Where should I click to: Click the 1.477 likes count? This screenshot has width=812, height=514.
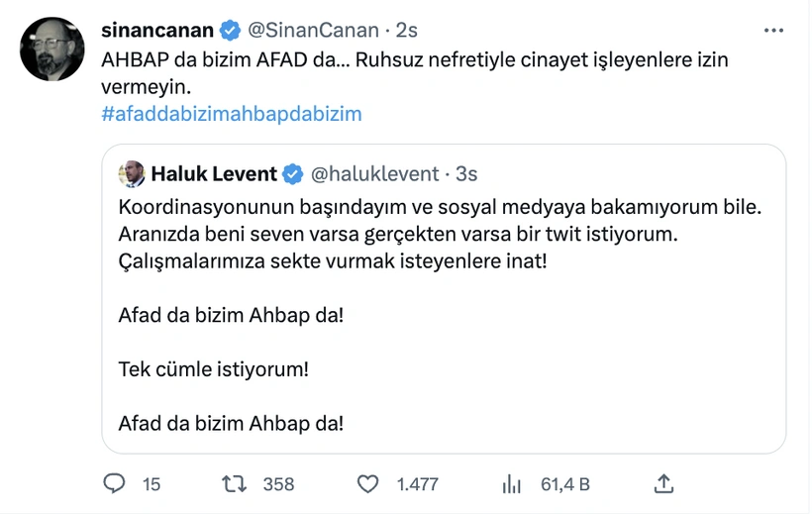click(x=417, y=484)
